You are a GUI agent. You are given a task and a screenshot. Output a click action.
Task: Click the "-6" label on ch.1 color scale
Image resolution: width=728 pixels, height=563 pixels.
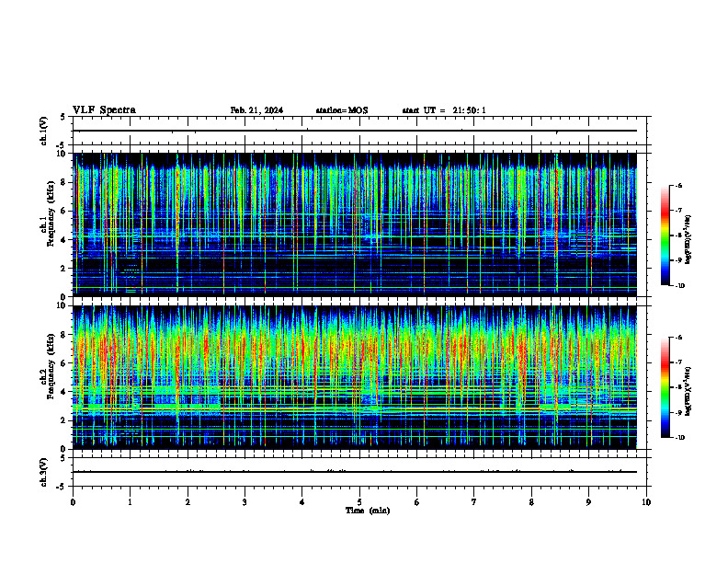pos(678,186)
